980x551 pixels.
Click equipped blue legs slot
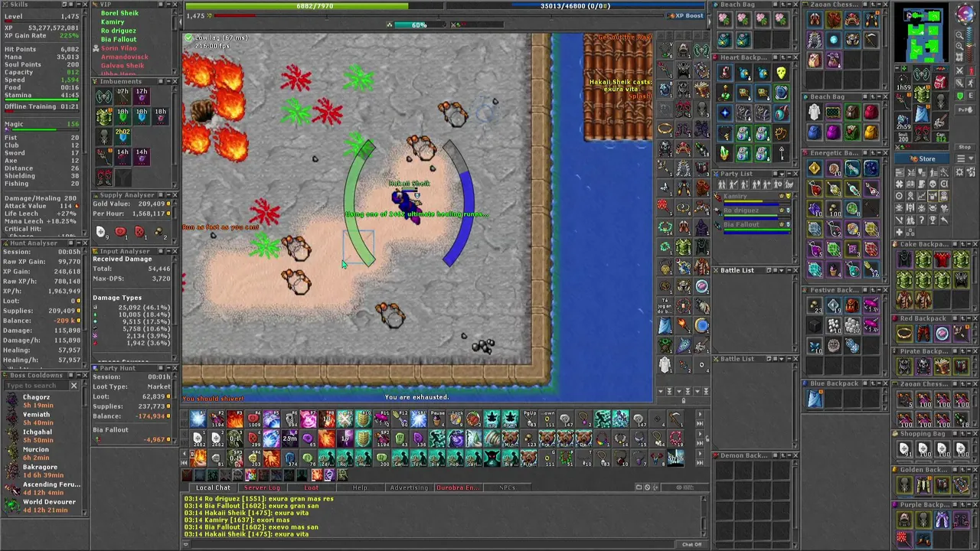(x=922, y=113)
